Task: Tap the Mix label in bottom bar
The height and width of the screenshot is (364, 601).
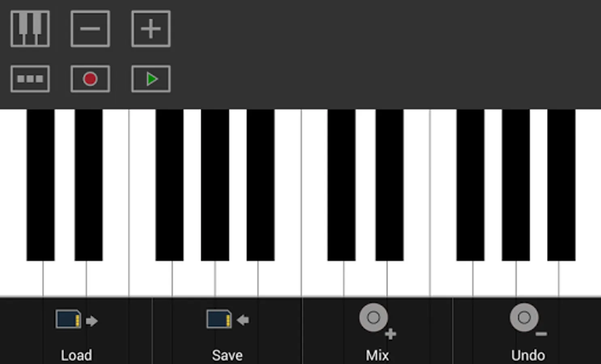Action: (377, 355)
